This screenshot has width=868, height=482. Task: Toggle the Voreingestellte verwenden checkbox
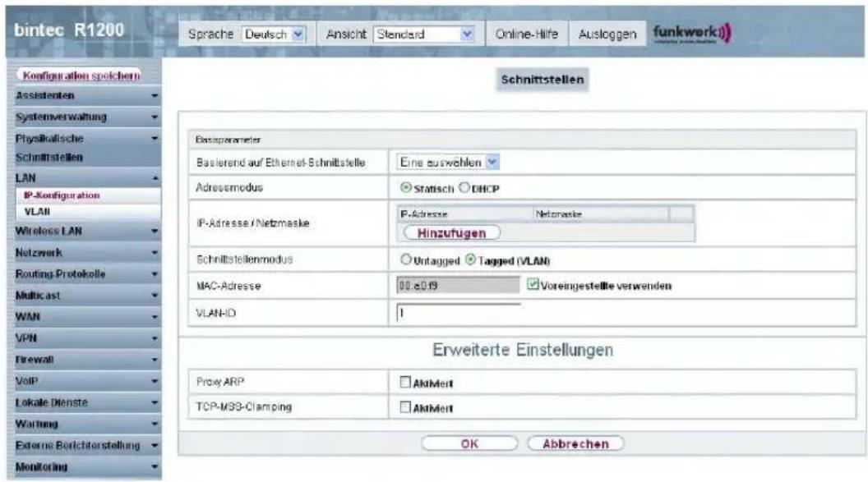[x=533, y=285]
